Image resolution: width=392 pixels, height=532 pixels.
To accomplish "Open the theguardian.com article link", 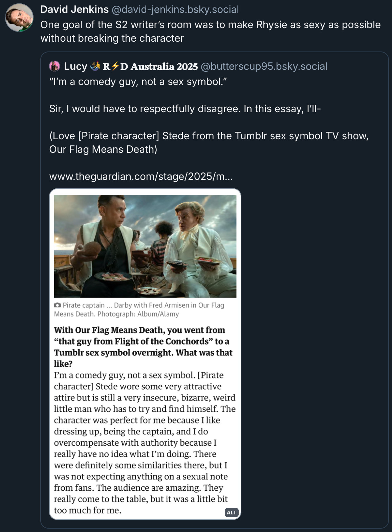I will [x=141, y=176].
